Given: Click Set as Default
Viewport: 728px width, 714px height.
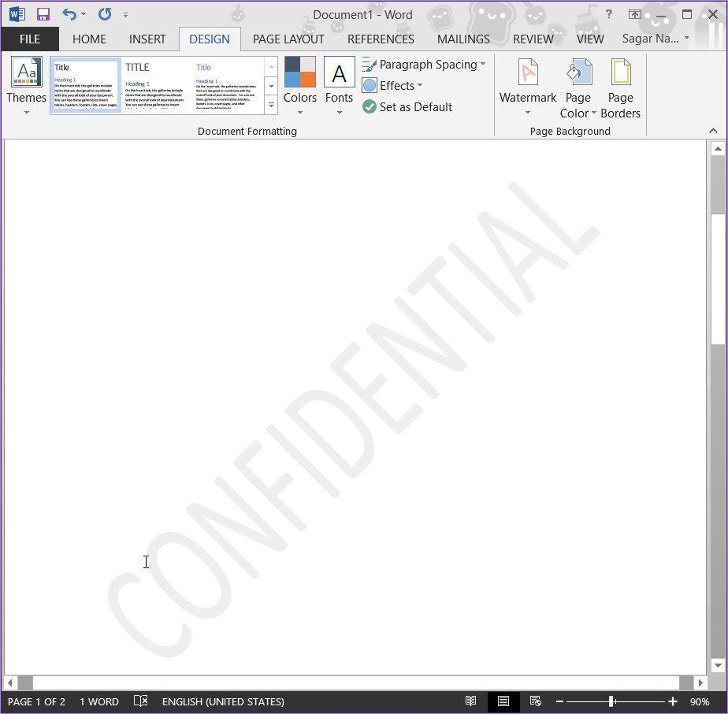Looking at the screenshot, I should click(x=407, y=107).
